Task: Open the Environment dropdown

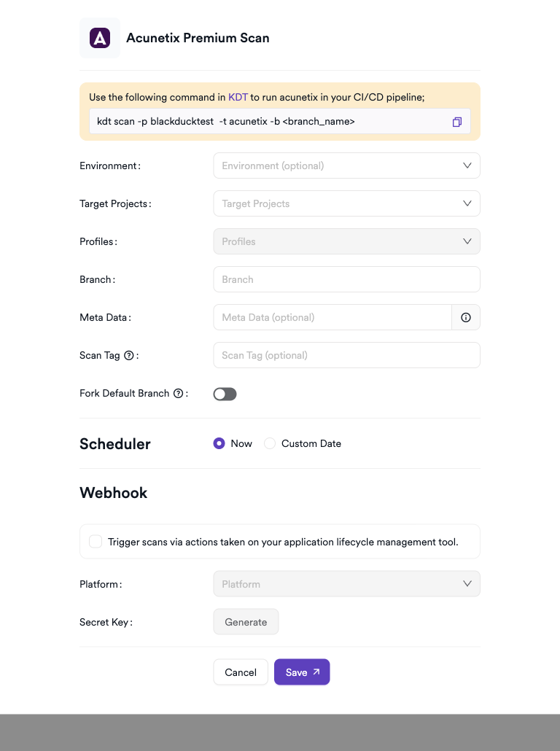Action: point(346,166)
